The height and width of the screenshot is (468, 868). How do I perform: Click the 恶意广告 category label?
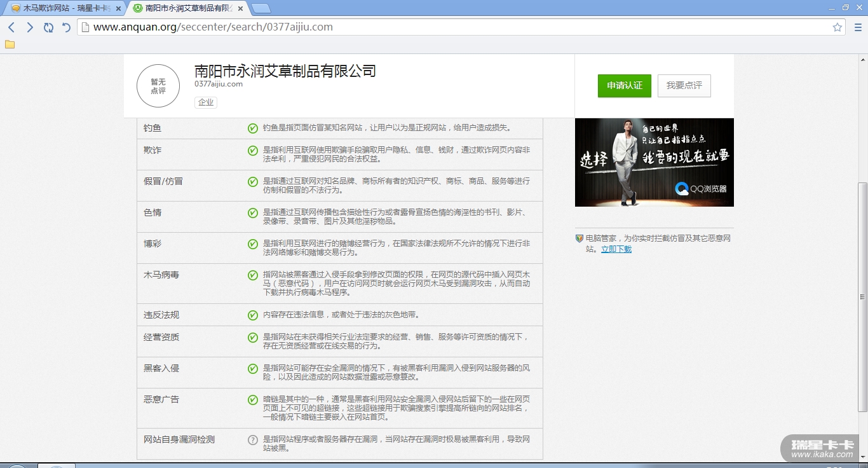click(x=161, y=400)
